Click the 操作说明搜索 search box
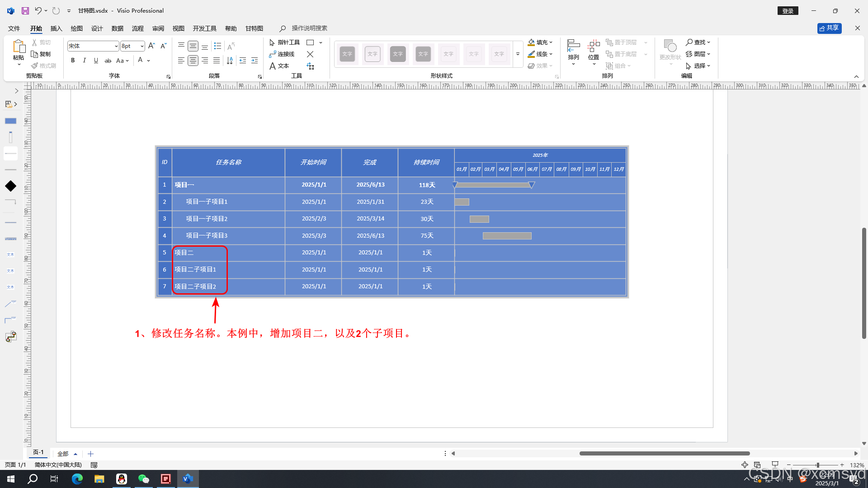 tap(309, 28)
